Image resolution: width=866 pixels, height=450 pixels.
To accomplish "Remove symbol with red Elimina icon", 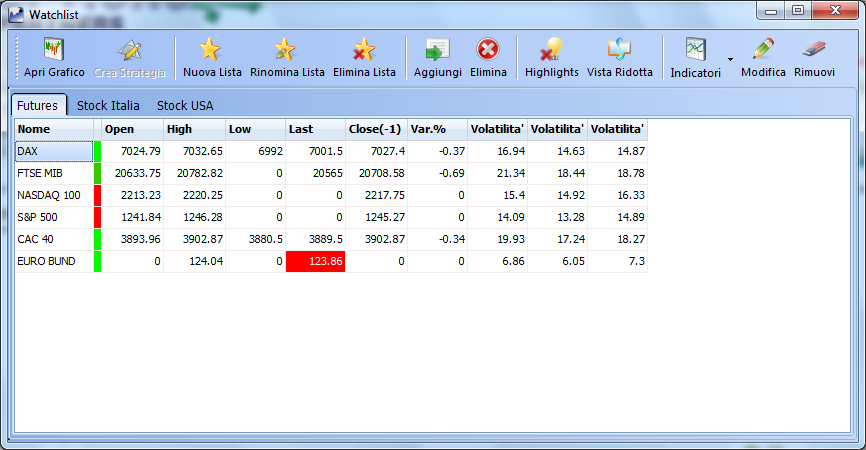I will pos(488,50).
